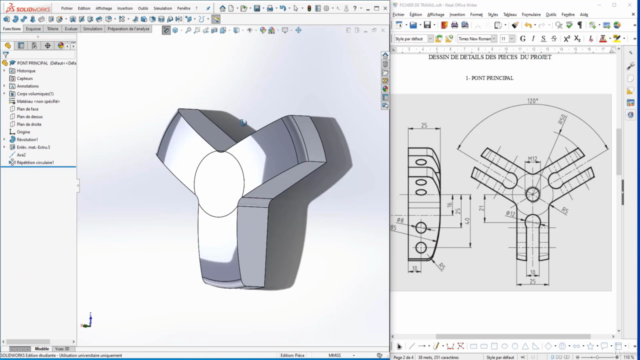Toggle subscript formatting in Writer
This screenshot has height=360, width=640.
click(577, 39)
